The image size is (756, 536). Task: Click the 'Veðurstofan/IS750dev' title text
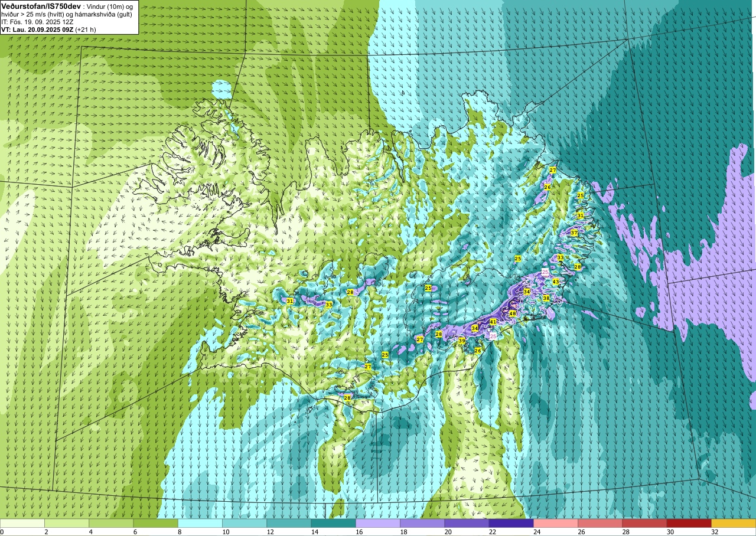(41, 6)
